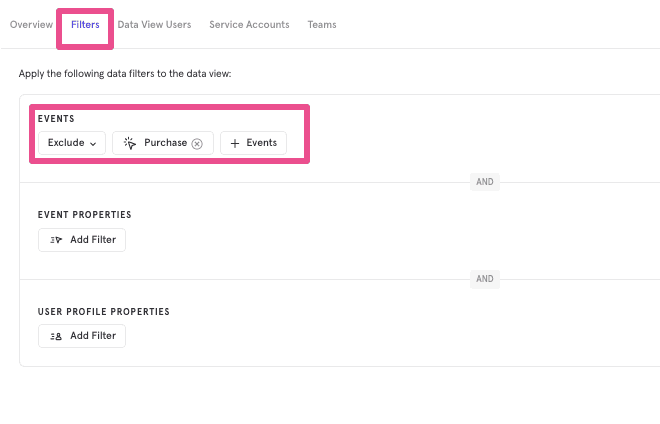The height and width of the screenshot is (424, 660).
Task: Click the chevron arrow next to Exclude
Action: [93, 144]
